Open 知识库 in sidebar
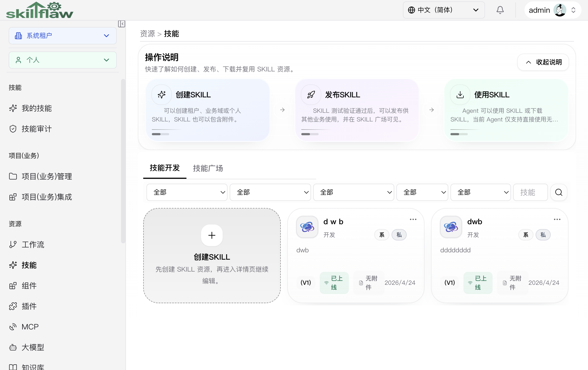The image size is (588, 370). tap(63, 366)
